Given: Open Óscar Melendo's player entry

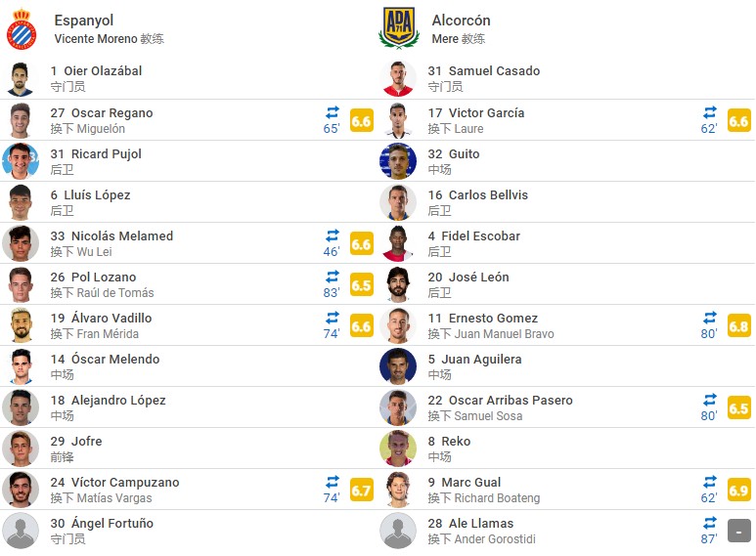Looking at the screenshot, I should pos(105,359).
